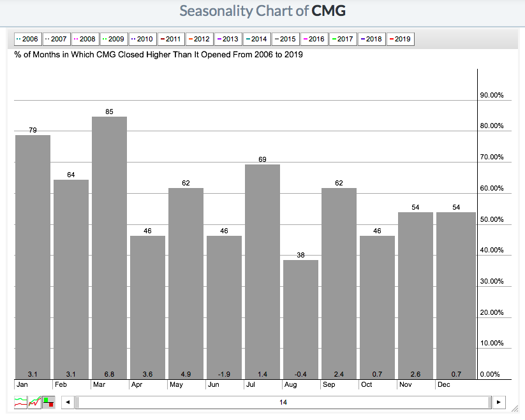Viewport: 525px width, 420px height.
Task: Click the left arrow of the year slider
Action: pyautogui.click(x=66, y=402)
